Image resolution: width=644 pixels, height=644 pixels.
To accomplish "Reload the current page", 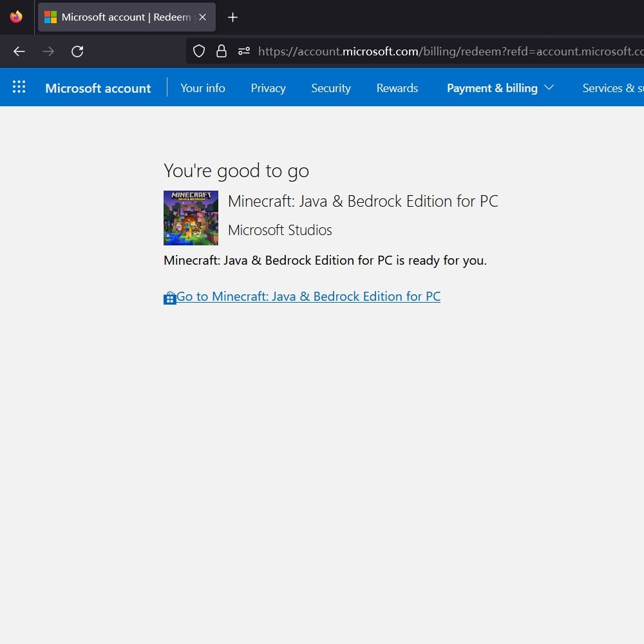I will [77, 52].
